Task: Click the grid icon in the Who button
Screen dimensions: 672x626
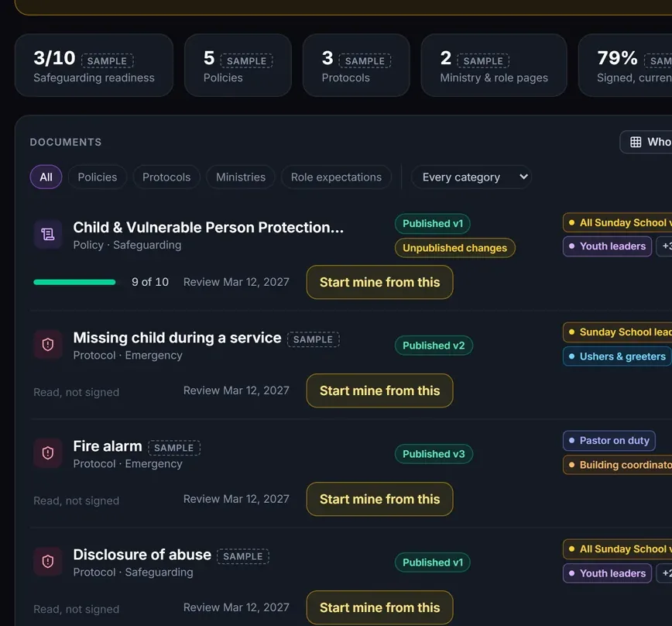Action: (x=636, y=142)
